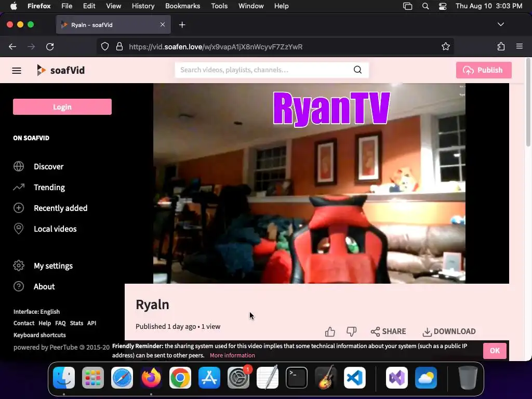Image resolution: width=532 pixels, height=399 pixels.
Task: Open macOS Control Center in menu bar
Action: click(443, 6)
